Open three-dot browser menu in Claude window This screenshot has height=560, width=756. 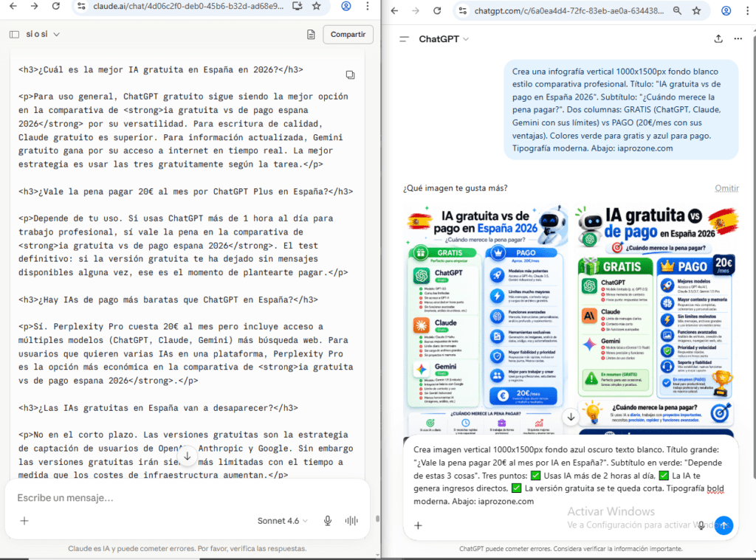(x=368, y=6)
